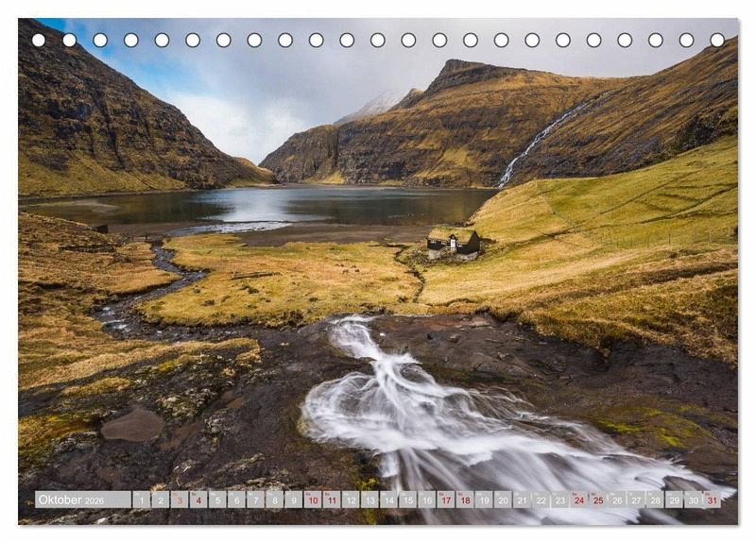This screenshot has width=756, height=543.
Task: Pick red date cell 24
Action: click(578, 500)
